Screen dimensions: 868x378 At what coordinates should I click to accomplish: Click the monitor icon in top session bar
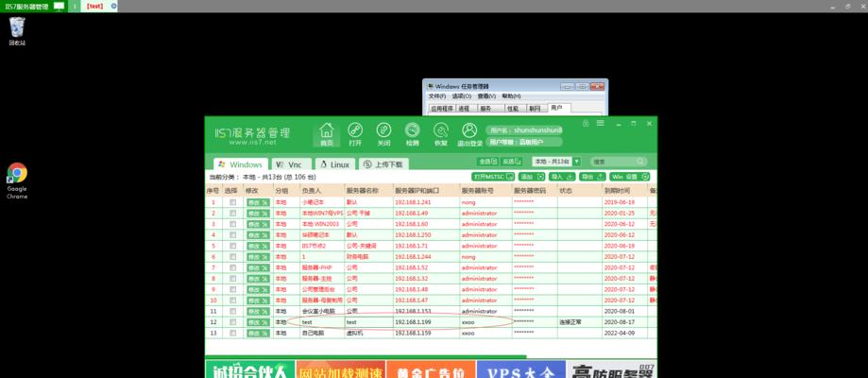tap(59, 6)
